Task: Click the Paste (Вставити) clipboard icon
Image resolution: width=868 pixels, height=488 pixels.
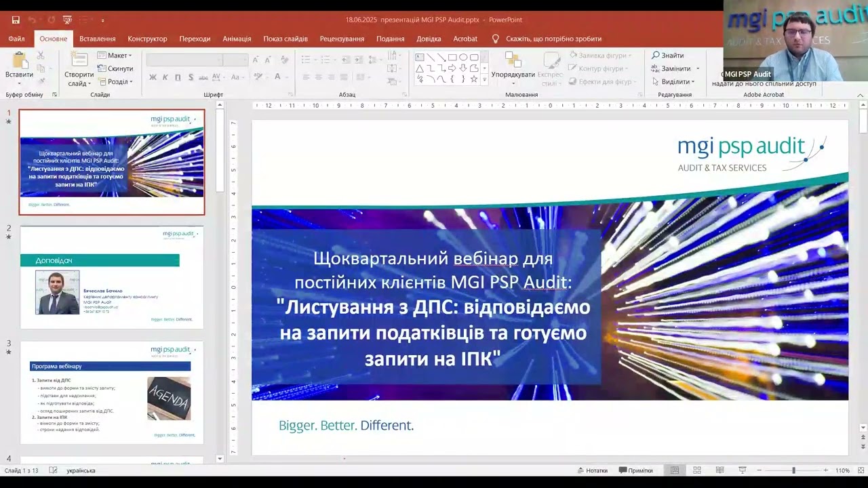Action: coord(19,62)
